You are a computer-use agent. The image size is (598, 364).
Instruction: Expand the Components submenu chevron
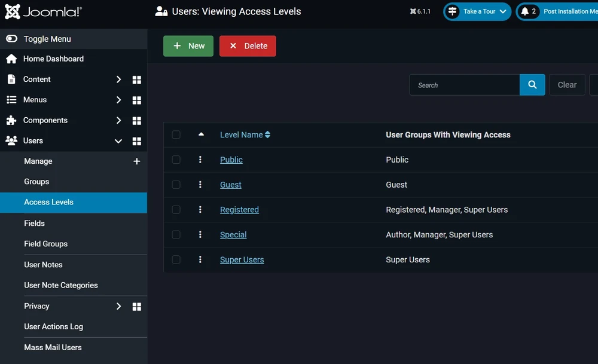(118, 120)
